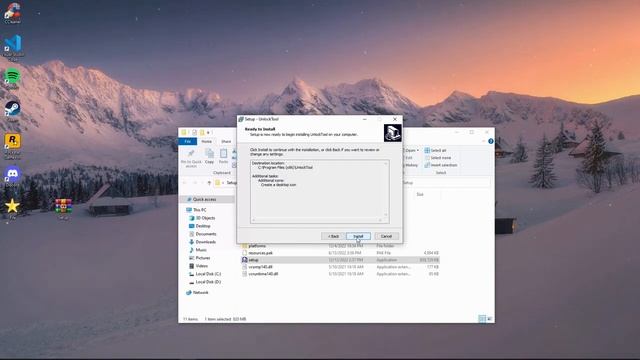This screenshot has height=360, width=640.
Task: Open the Visual Studio Code desktop icon
Action: tap(13, 47)
